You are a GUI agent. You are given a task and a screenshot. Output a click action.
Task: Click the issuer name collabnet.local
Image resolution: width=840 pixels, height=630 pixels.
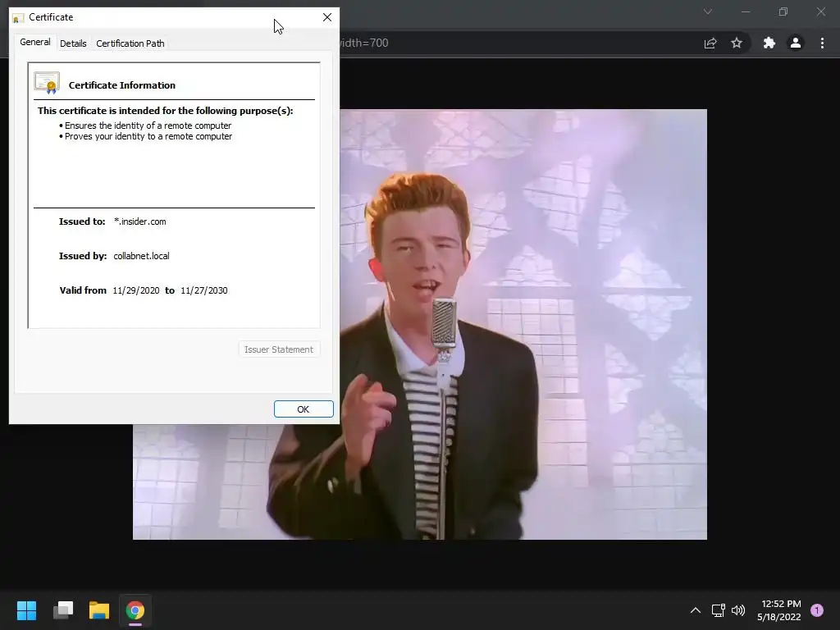coord(141,256)
